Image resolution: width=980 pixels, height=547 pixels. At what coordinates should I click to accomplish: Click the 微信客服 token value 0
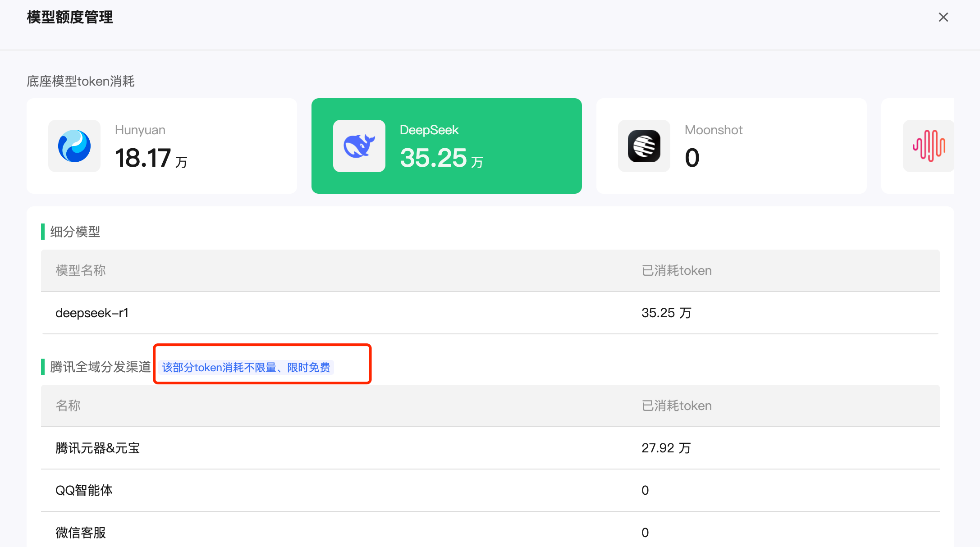[x=645, y=533]
